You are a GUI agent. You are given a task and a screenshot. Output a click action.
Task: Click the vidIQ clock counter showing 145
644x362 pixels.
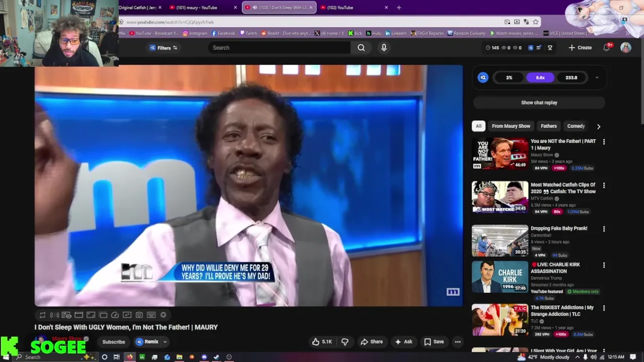(492, 48)
